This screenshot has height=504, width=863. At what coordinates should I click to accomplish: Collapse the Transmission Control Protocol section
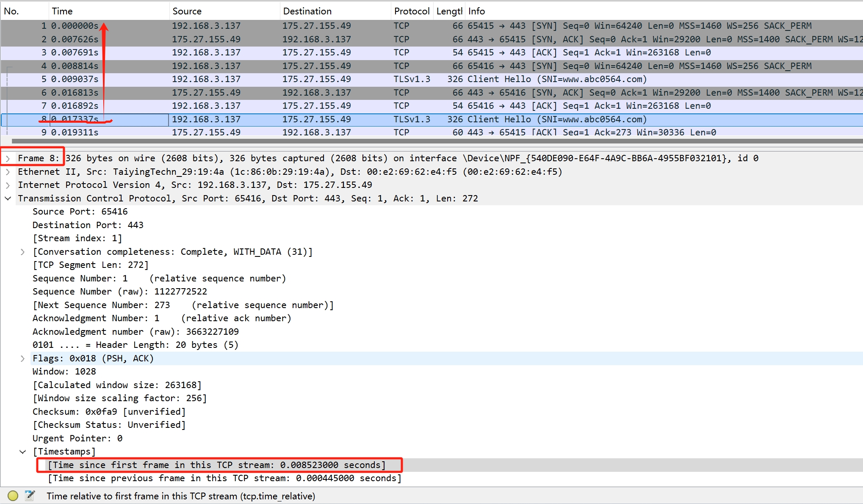coord(8,198)
